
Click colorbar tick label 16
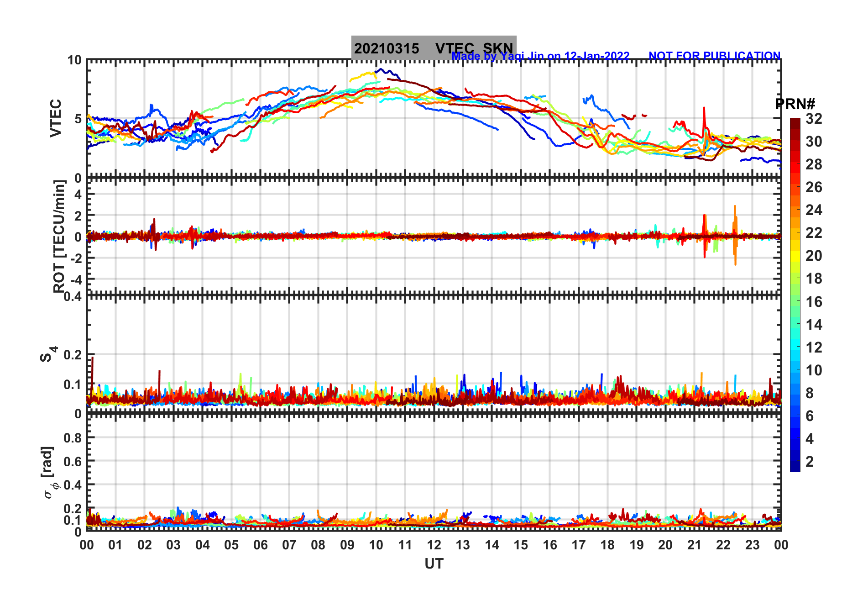click(x=814, y=302)
